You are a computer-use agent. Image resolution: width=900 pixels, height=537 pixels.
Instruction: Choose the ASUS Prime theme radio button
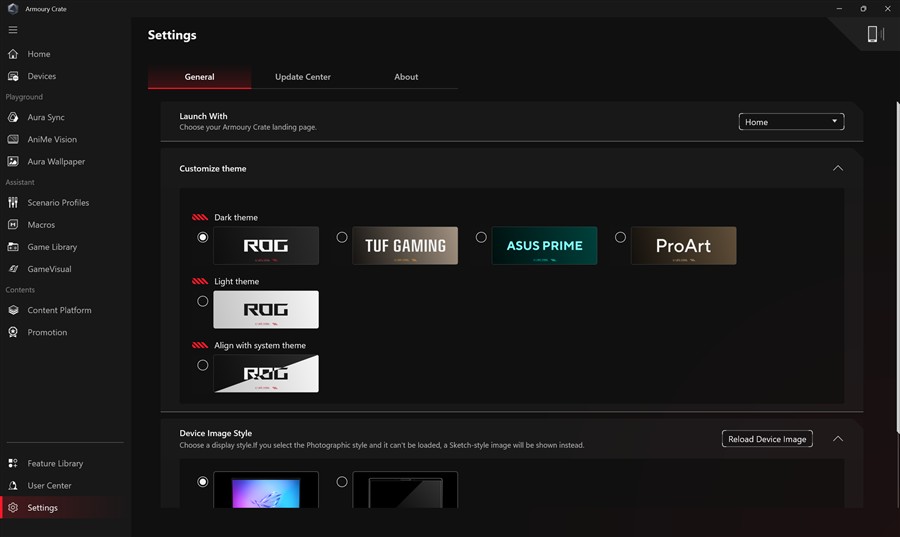pyautogui.click(x=481, y=237)
